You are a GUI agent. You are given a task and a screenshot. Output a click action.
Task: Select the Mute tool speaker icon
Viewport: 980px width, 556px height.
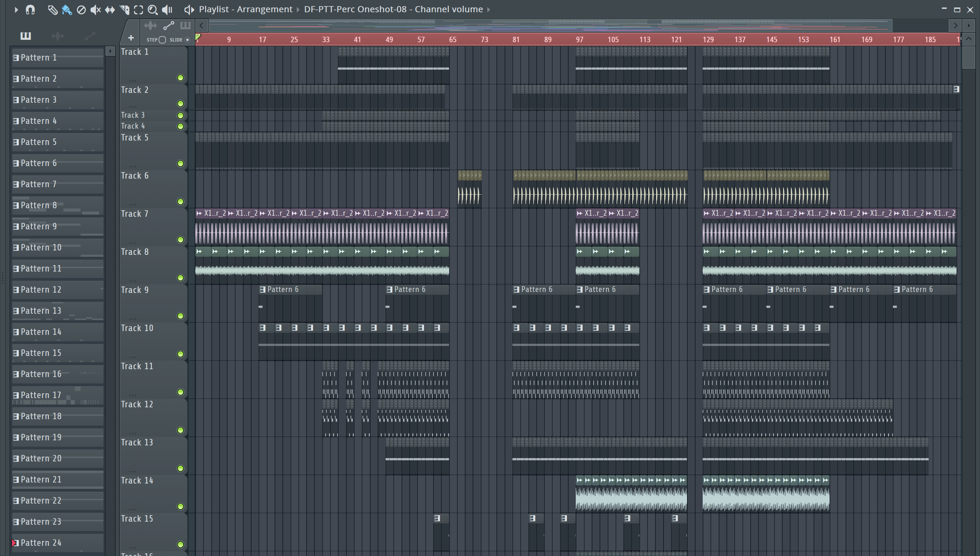tap(95, 10)
